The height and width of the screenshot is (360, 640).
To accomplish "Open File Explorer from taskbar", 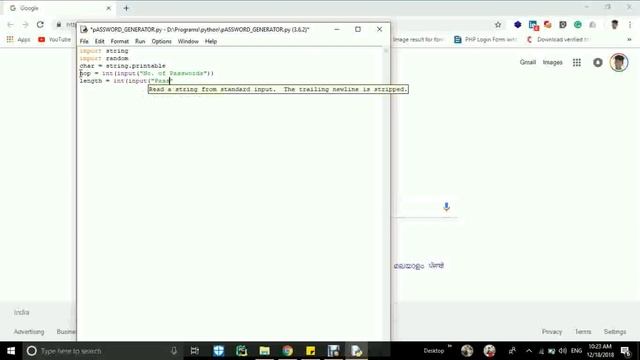I will click(264, 351).
